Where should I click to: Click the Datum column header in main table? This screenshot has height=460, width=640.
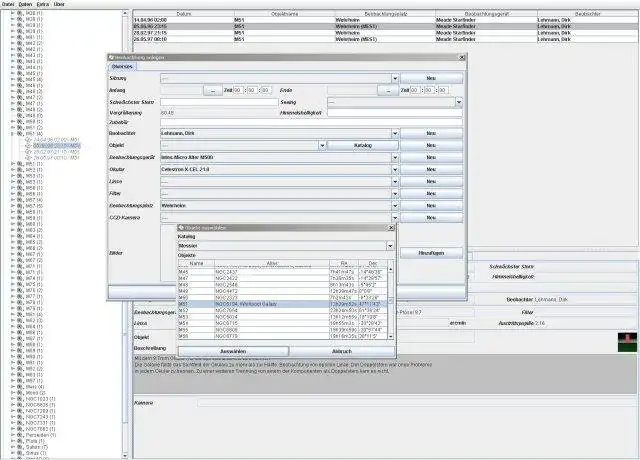pos(184,14)
